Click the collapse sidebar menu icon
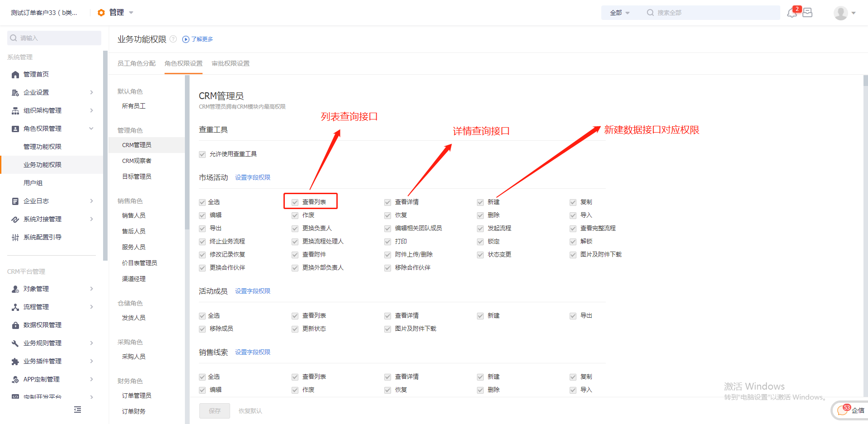The height and width of the screenshot is (424, 868). coord(78,410)
